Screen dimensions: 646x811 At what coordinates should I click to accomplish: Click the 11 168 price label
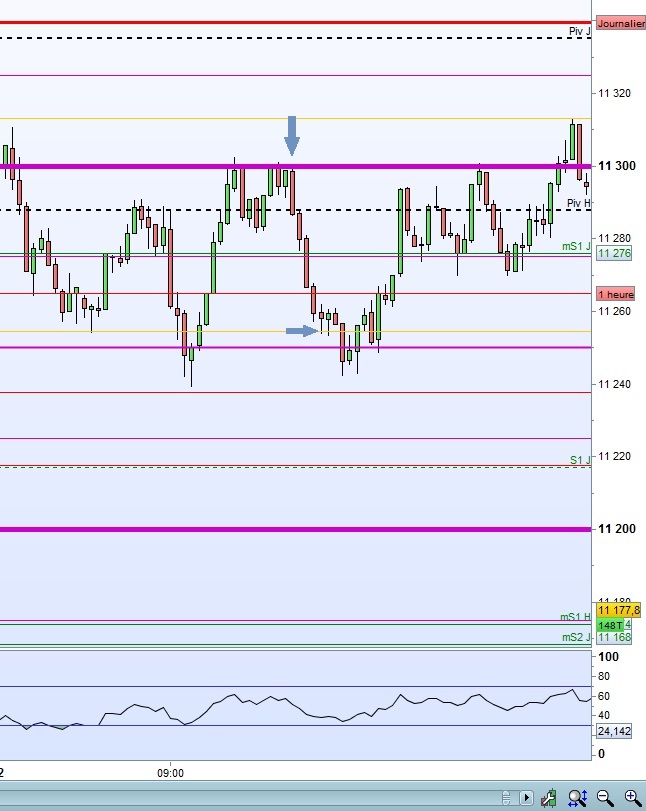[x=614, y=637]
